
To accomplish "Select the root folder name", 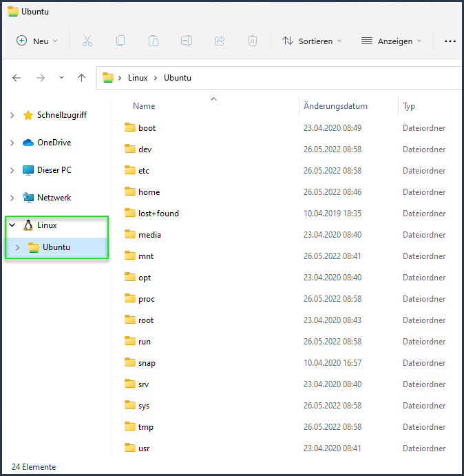I will point(146,320).
